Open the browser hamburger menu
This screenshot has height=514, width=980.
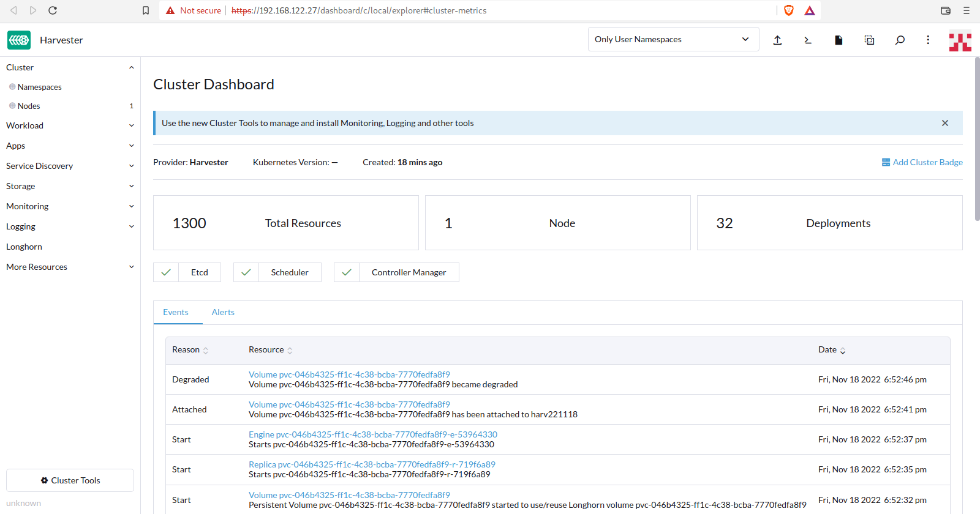(967, 10)
